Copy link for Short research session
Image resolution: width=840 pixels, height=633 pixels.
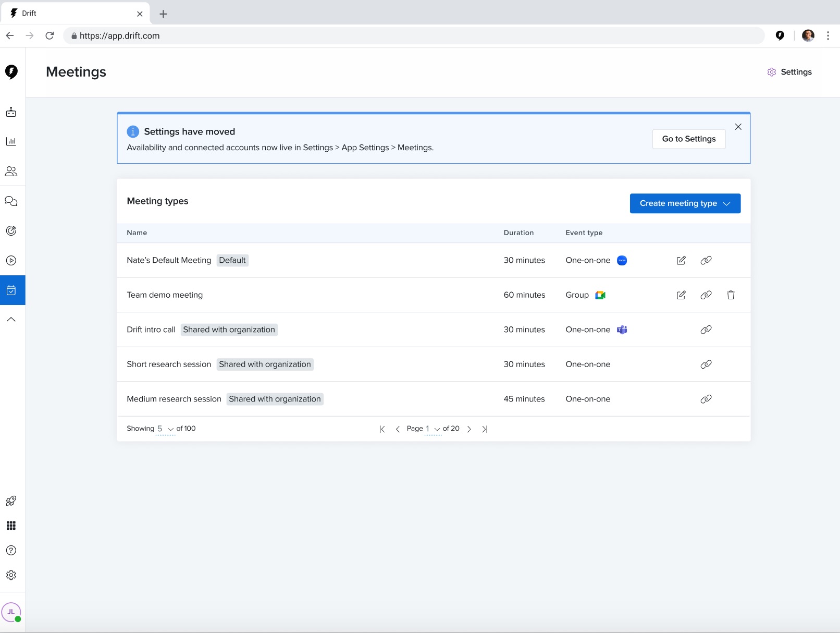click(x=706, y=364)
